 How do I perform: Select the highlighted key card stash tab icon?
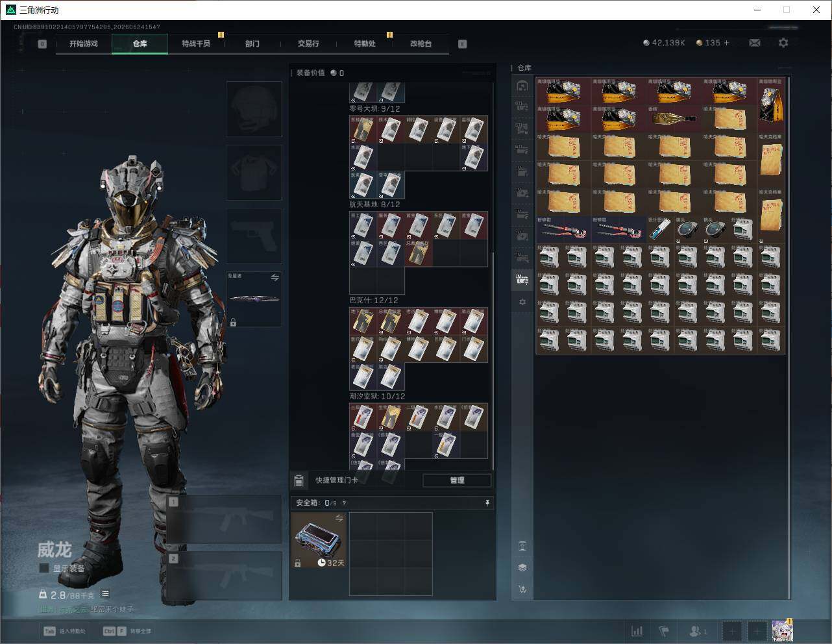click(522, 280)
